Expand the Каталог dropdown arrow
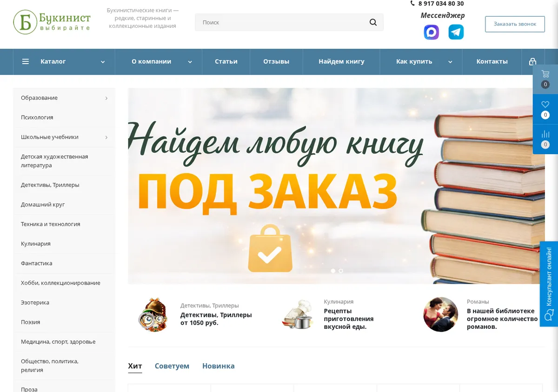 click(103, 62)
